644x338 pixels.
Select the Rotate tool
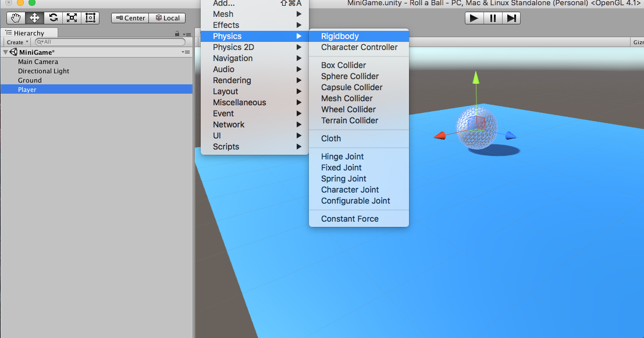click(53, 18)
